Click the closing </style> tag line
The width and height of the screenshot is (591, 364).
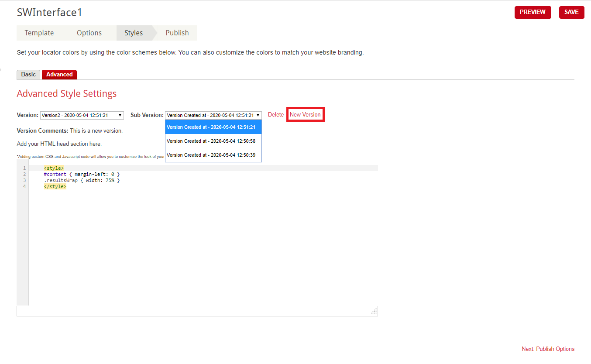pos(55,186)
